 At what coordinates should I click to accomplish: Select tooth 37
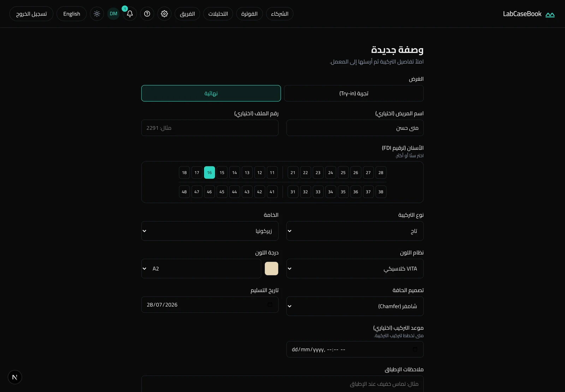tap(368, 192)
